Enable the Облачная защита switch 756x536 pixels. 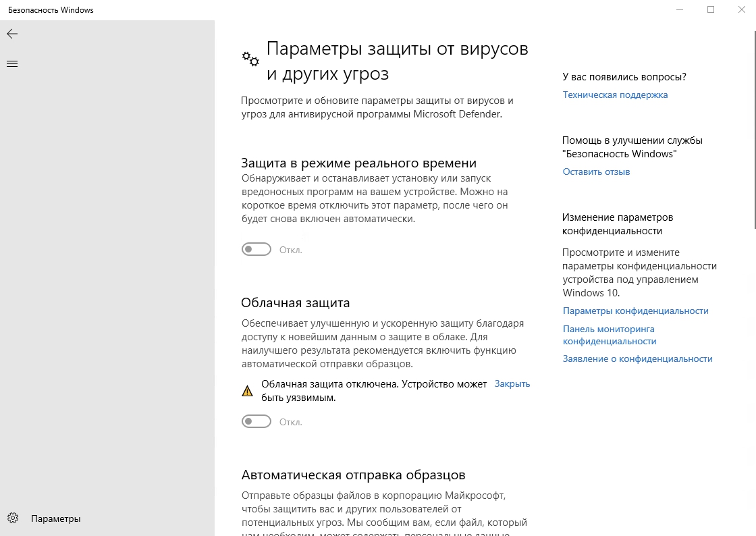(256, 421)
